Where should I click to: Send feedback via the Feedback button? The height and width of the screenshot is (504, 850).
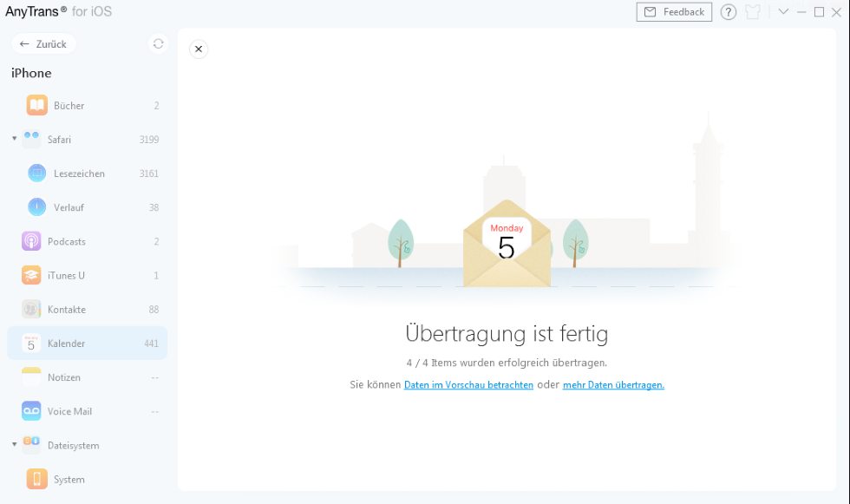click(674, 12)
